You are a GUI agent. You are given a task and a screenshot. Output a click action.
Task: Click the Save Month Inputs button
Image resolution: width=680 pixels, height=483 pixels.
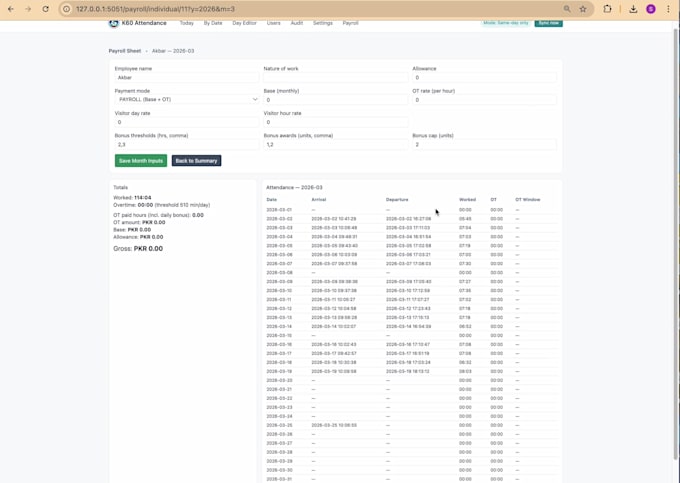click(141, 161)
